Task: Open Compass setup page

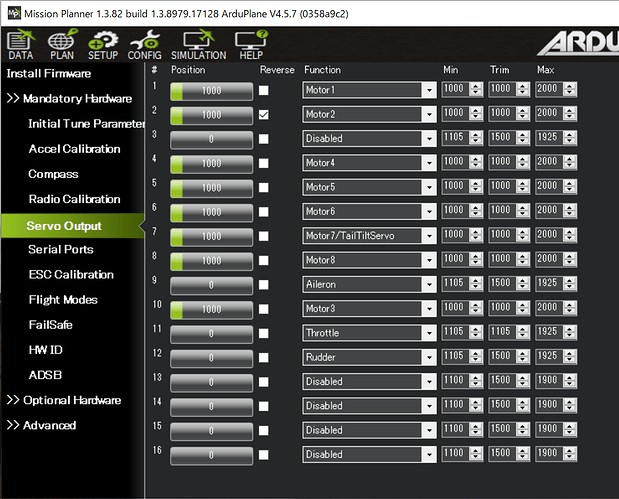Action: pos(53,174)
